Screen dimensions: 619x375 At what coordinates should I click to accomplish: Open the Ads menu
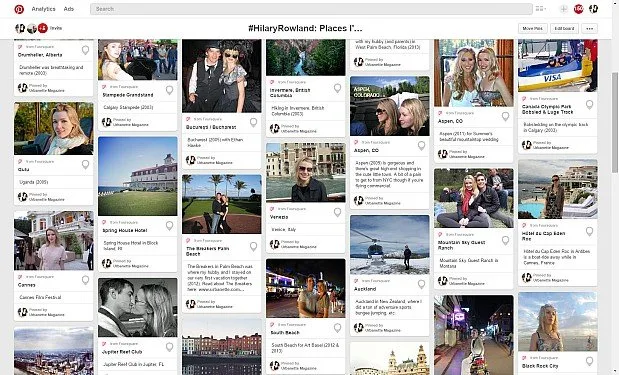tap(69, 9)
